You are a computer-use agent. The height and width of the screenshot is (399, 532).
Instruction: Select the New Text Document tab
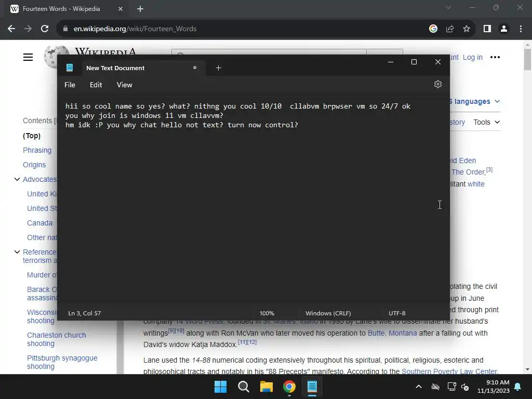143,68
